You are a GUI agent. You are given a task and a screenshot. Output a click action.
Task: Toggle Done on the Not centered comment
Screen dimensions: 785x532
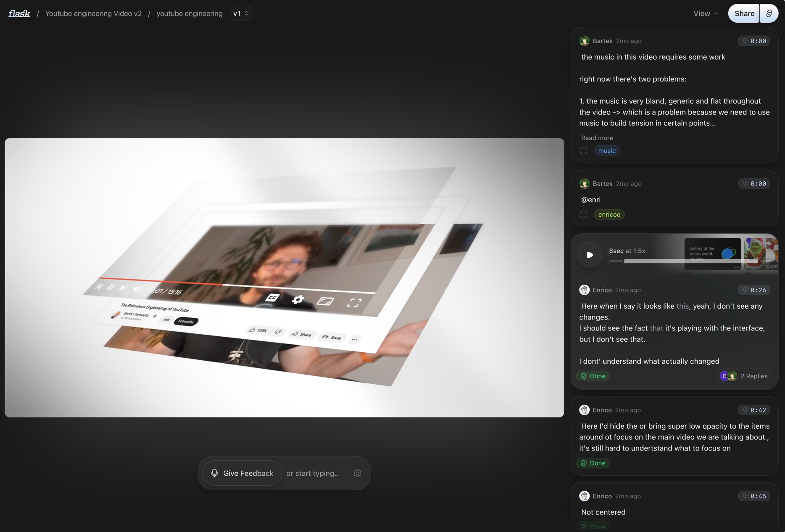(593, 527)
